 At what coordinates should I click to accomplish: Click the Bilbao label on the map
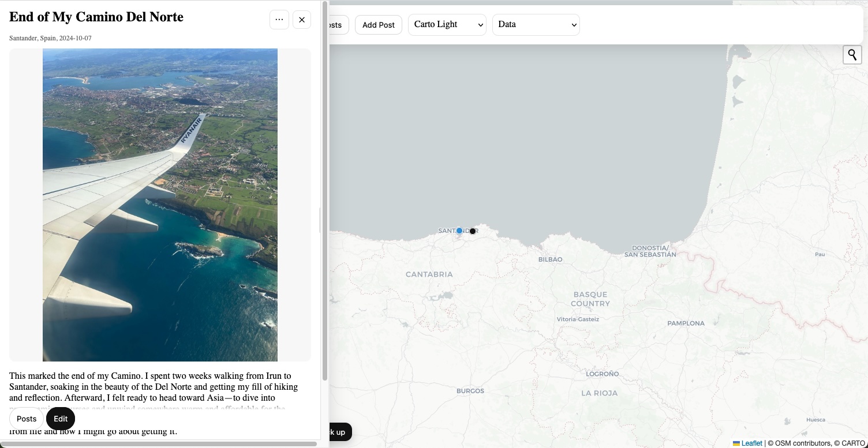point(550,259)
